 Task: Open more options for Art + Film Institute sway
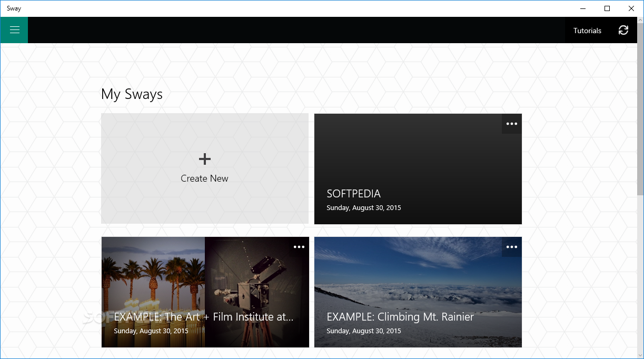coord(299,247)
